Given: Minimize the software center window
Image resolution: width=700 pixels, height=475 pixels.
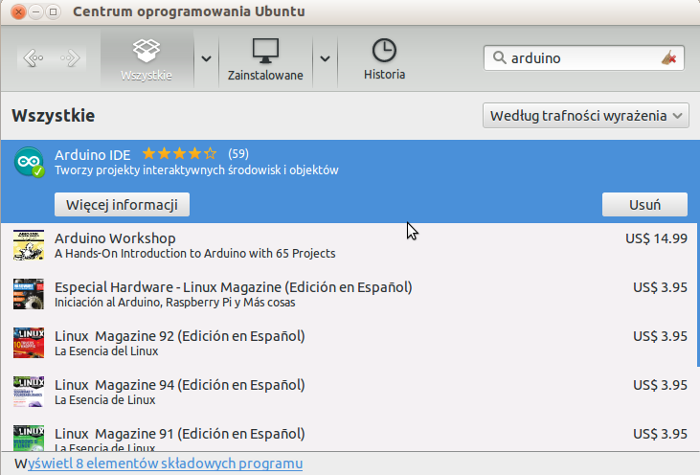Looking at the screenshot, I should click(x=36, y=12).
